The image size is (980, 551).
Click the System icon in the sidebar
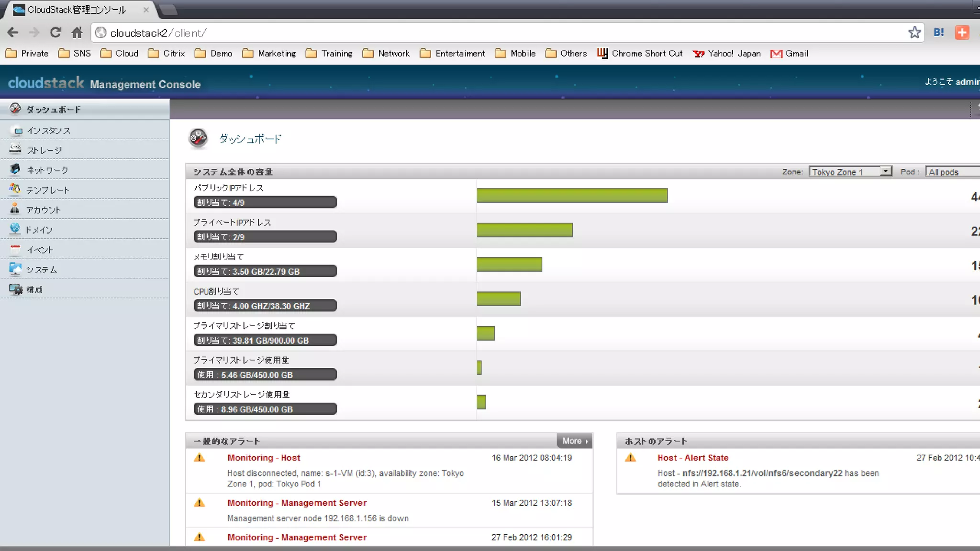click(x=15, y=269)
